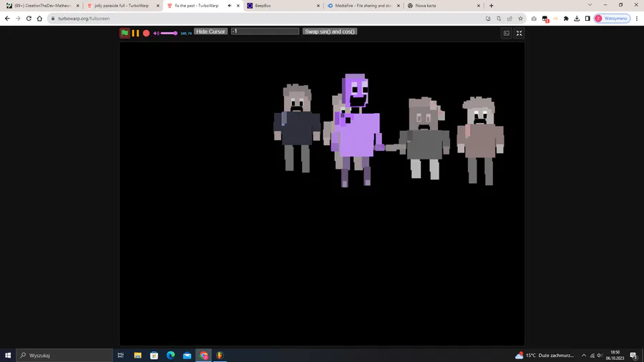Viewport: 644px width, 362px height.
Task: Adjust the purple volume slider
Action: pyautogui.click(x=169, y=33)
